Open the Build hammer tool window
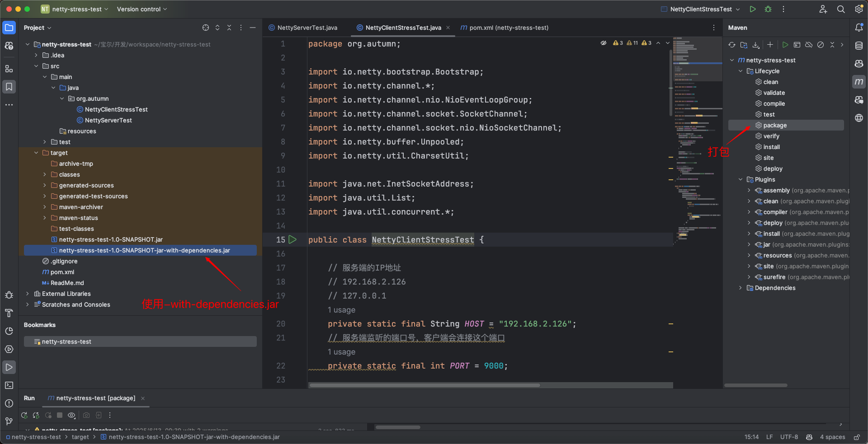The image size is (868, 444). 9,313
